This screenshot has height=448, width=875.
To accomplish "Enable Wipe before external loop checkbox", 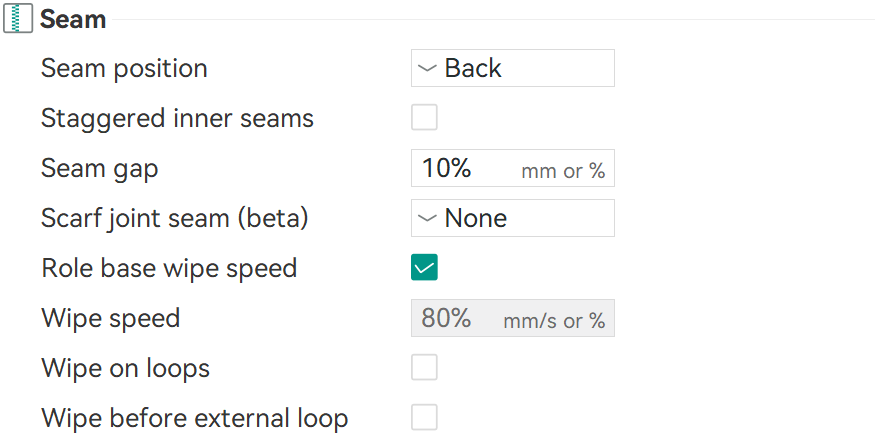I will pos(425,418).
